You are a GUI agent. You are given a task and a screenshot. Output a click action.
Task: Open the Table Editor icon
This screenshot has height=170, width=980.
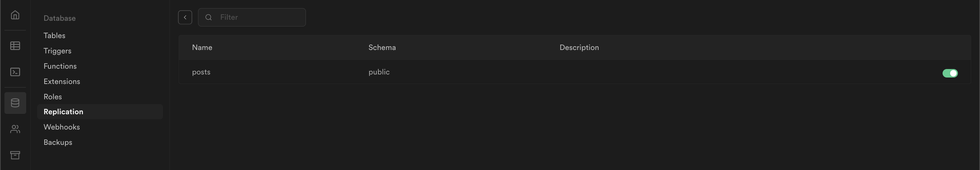(15, 46)
